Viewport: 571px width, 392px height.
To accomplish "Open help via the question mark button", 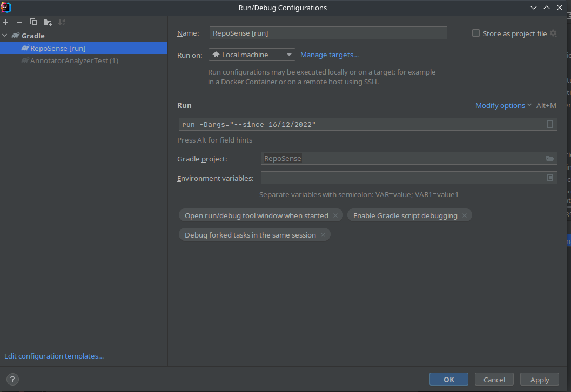I will (12, 379).
